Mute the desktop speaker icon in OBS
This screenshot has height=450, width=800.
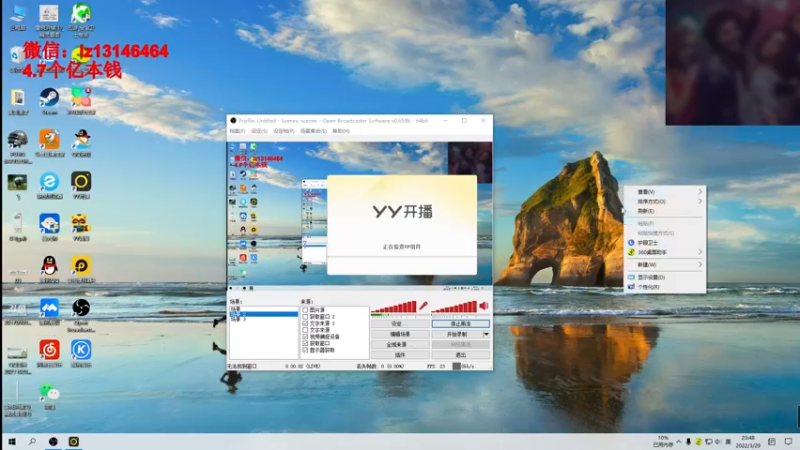click(x=484, y=306)
